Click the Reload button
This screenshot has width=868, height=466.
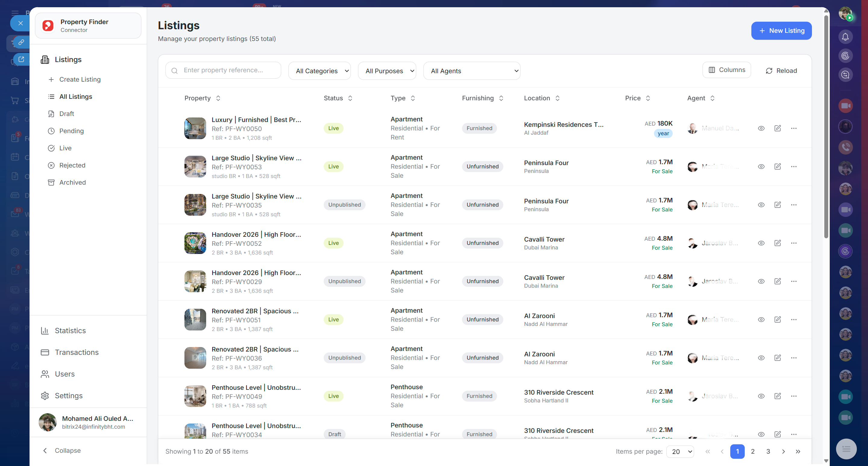(781, 71)
